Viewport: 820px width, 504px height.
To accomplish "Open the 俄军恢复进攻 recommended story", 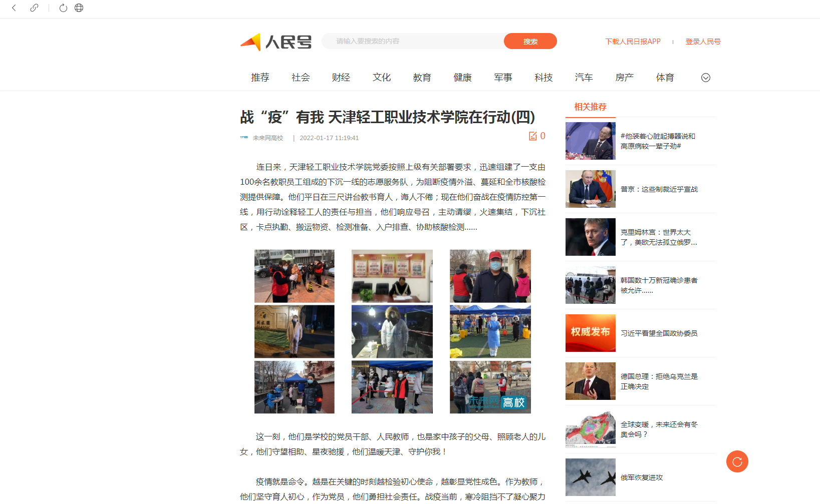I will 641,477.
